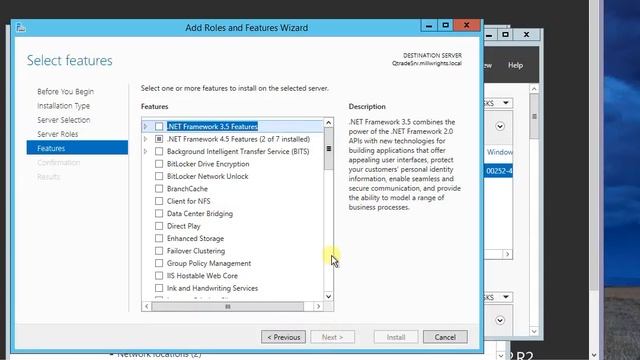Select the 00252-4 row in Server Manager
Image resolution: width=640 pixels, height=360 pixels.
tap(498, 171)
